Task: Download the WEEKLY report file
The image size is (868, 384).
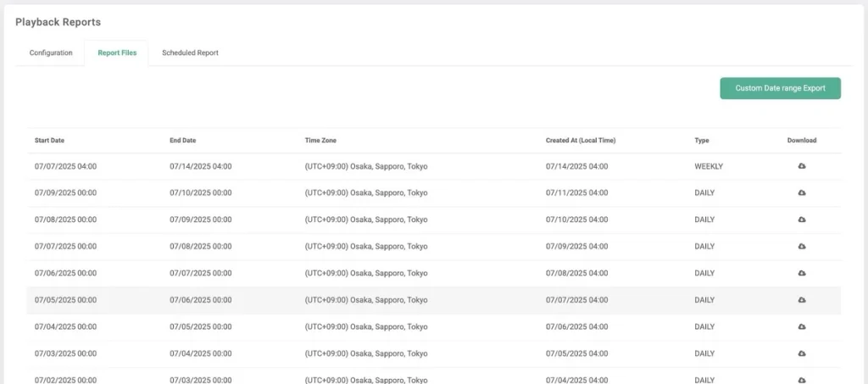Action: [802, 166]
